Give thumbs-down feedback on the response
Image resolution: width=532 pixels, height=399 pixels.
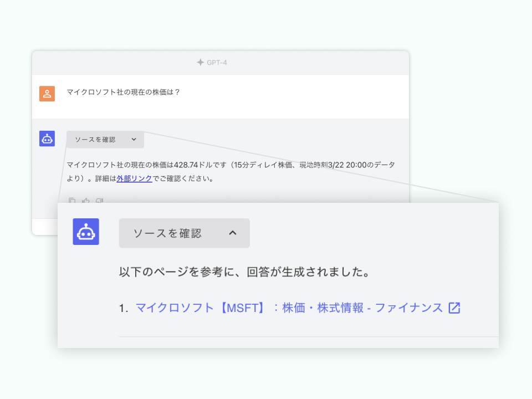pos(99,201)
